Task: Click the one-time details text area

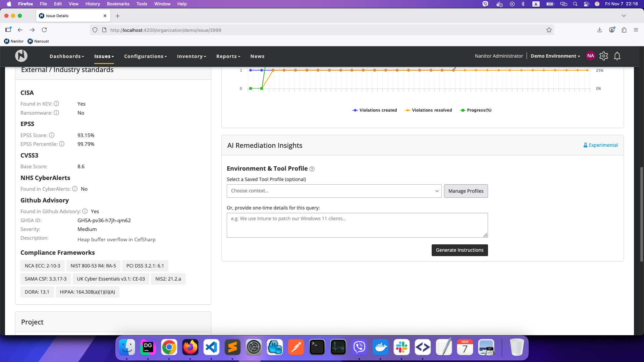Action: point(357,225)
